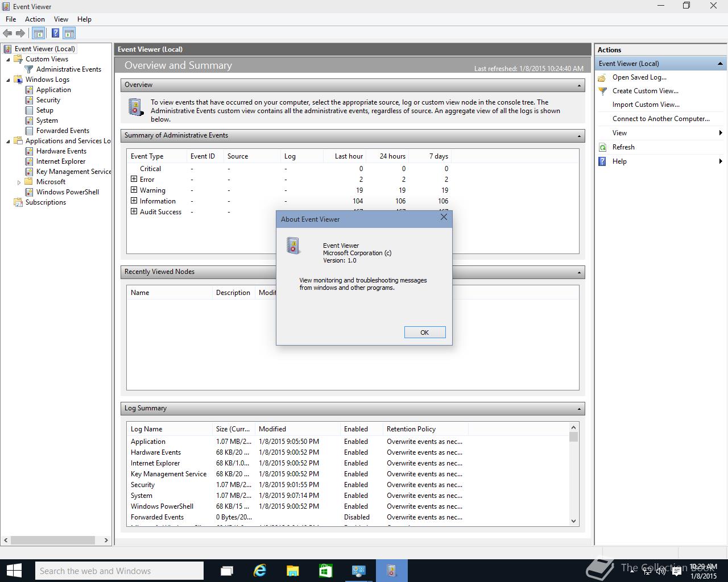
Task: Expand the Error event type row
Action: pyautogui.click(x=134, y=179)
